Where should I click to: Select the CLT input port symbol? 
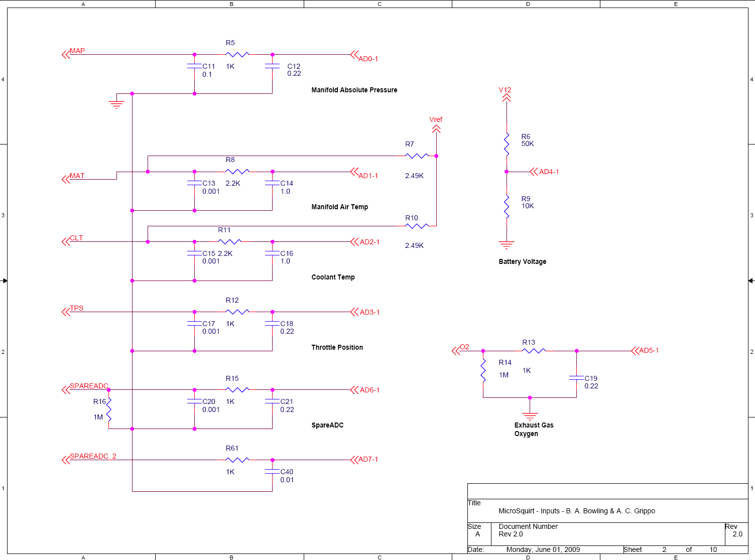[66, 242]
